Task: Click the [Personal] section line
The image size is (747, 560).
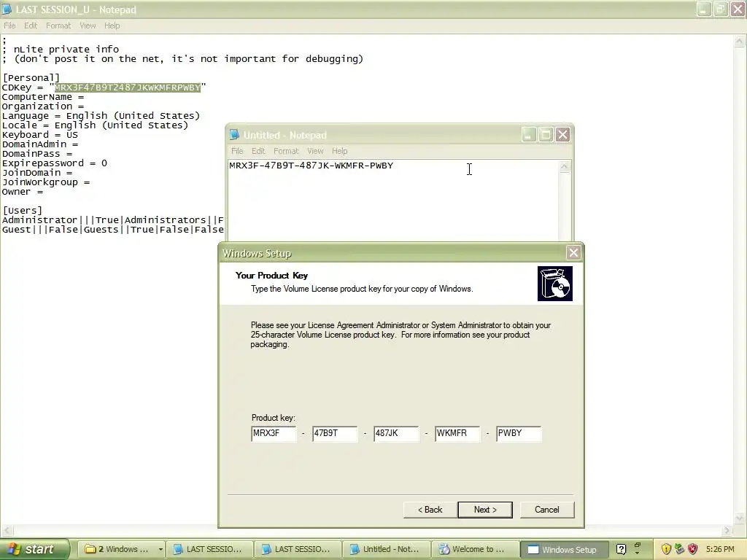Action: click(31, 77)
